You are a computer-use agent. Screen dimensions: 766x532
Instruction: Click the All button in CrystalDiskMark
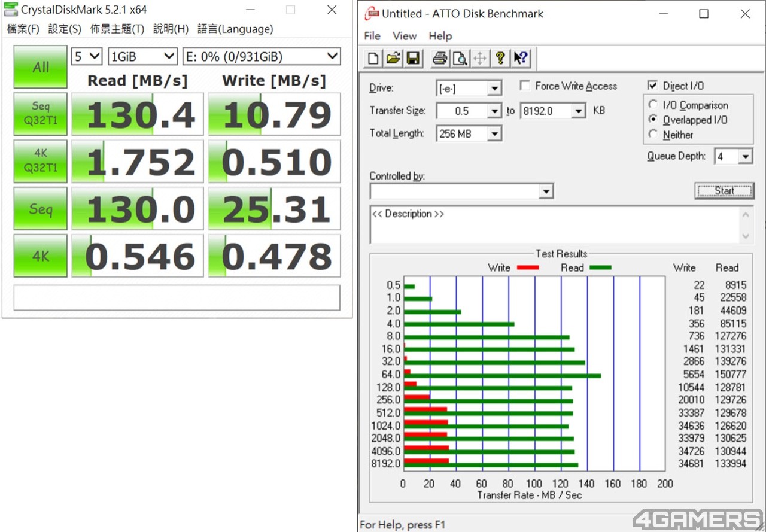click(41, 67)
